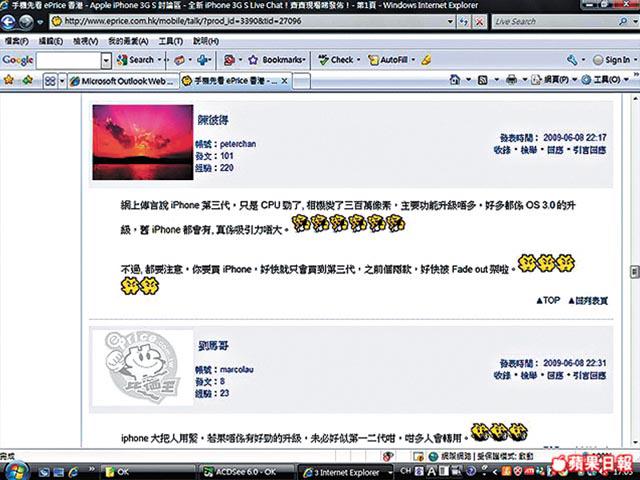The height and width of the screenshot is (480, 640).
Task: Click the Google toolbar Check spelling button
Action: pyautogui.click(x=336, y=60)
